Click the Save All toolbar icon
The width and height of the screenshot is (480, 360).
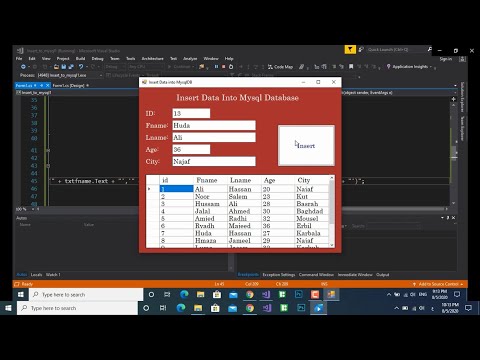click(x=71, y=67)
